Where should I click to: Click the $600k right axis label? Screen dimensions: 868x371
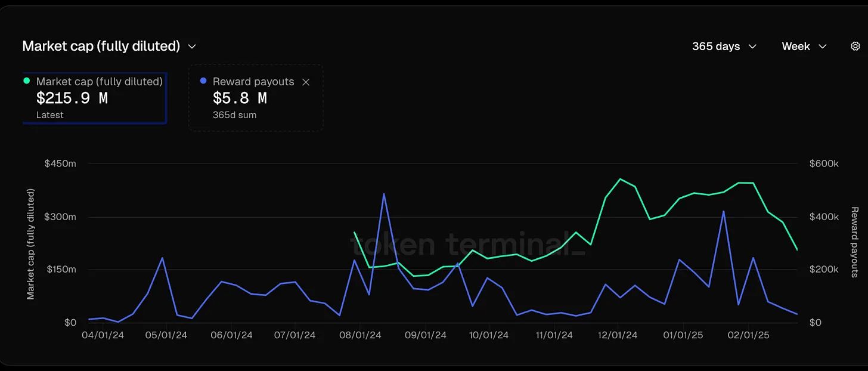click(824, 163)
